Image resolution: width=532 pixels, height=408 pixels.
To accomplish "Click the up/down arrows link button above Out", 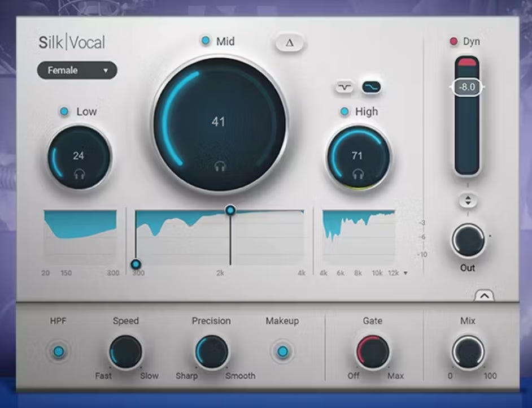I will coord(468,201).
